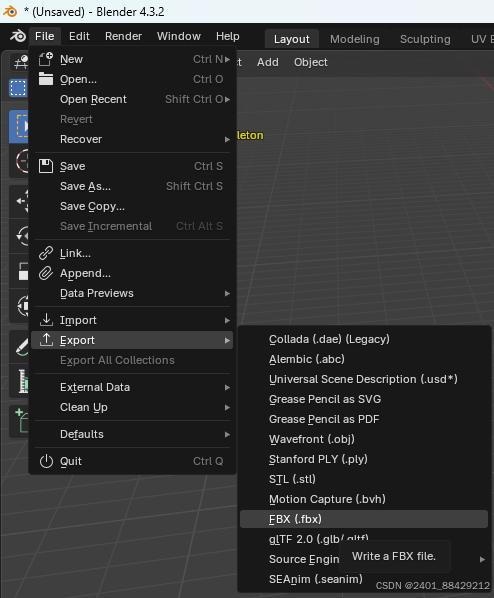Click the New file icon
The image size is (494, 598).
click(46, 59)
